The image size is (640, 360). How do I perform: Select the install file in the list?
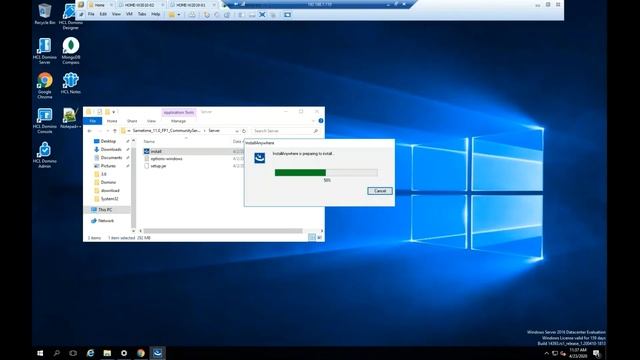[x=156, y=151]
